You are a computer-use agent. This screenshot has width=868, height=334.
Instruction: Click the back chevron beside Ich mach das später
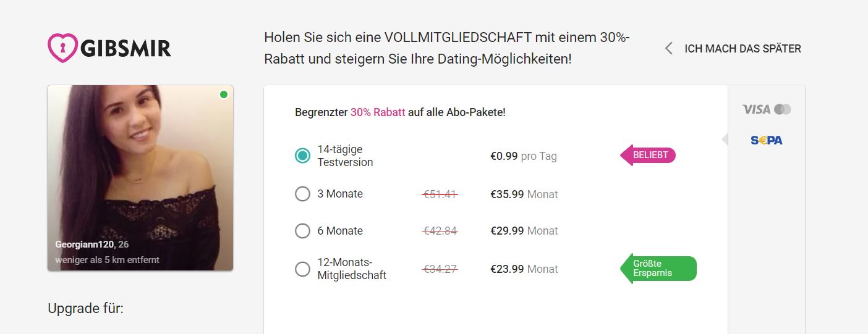(668, 48)
